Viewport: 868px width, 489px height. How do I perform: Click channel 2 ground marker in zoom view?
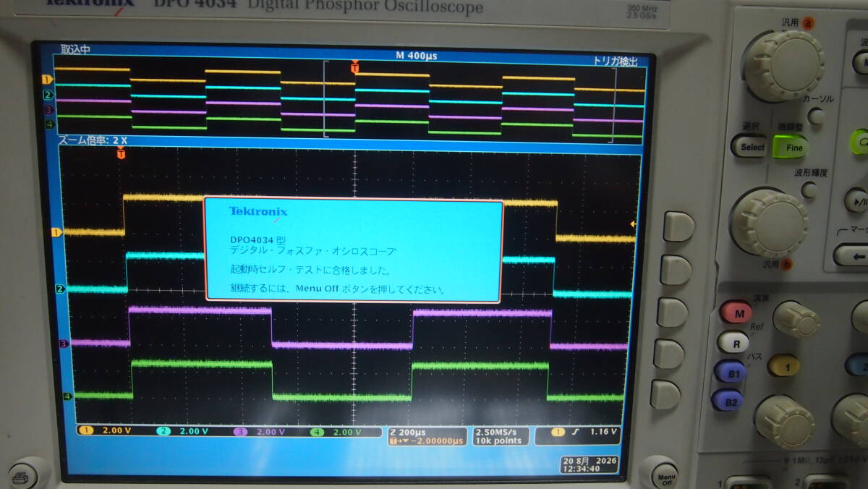[x=60, y=289]
